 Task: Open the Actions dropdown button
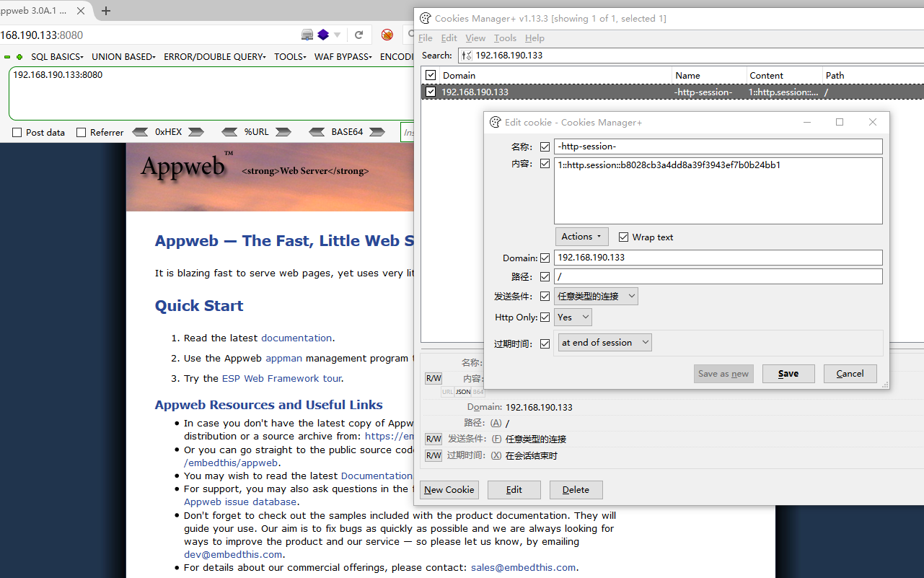tap(581, 237)
